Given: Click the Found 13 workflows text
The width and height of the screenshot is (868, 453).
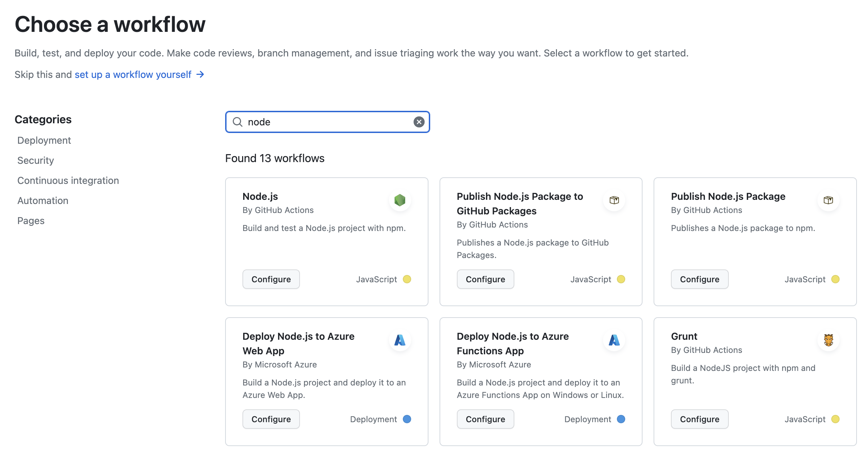Looking at the screenshot, I should (x=275, y=158).
